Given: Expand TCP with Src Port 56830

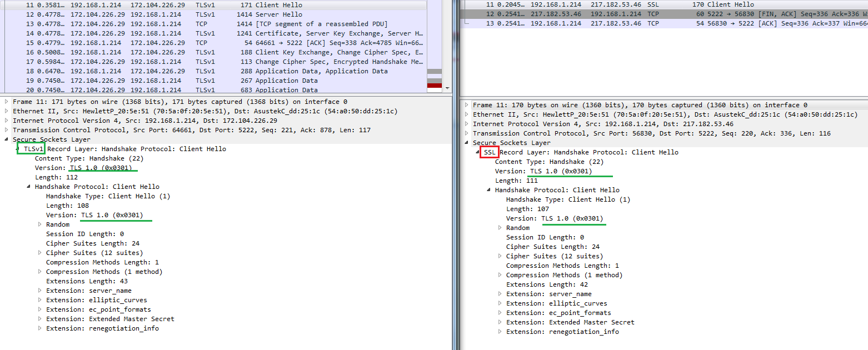Looking at the screenshot, I should (x=467, y=133).
